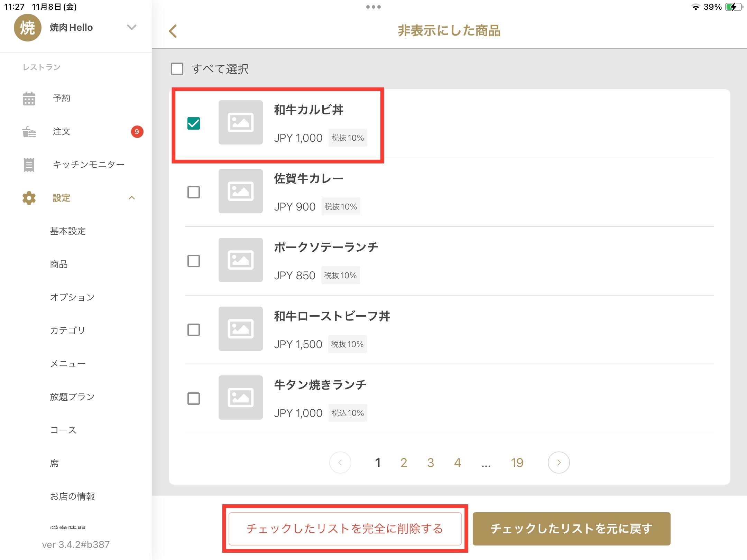Select カテゴリ from the sidebar
Image resolution: width=747 pixels, height=560 pixels.
click(x=66, y=330)
